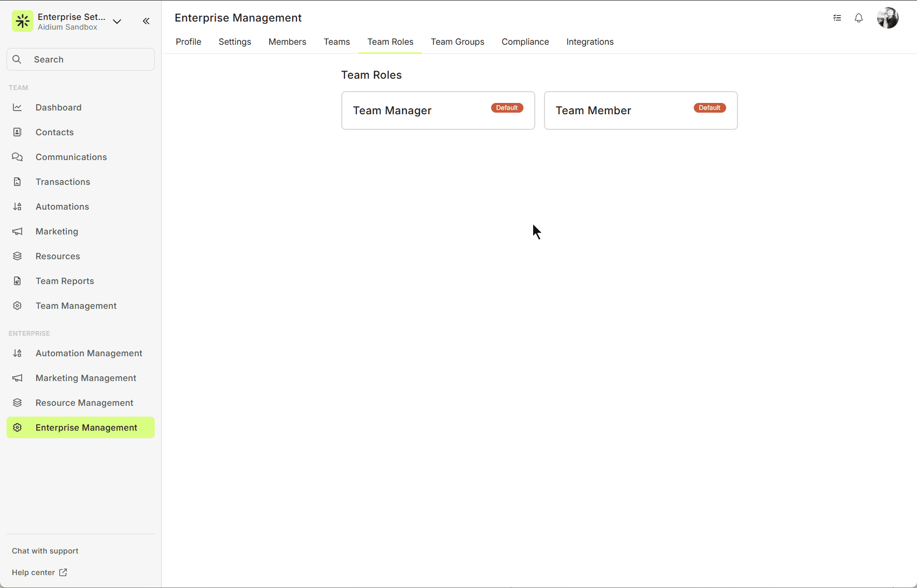
Task: Switch to the Compliance tab
Action: tap(525, 41)
